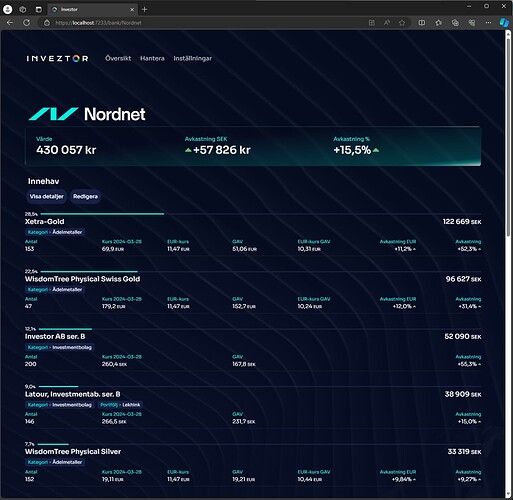Open a new browser tab

click(x=144, y=9)
